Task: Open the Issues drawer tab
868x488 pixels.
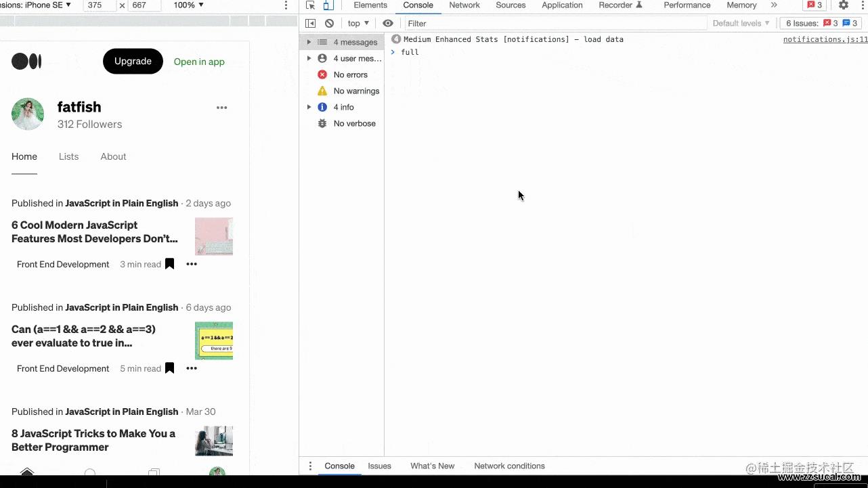Action: 379,466
